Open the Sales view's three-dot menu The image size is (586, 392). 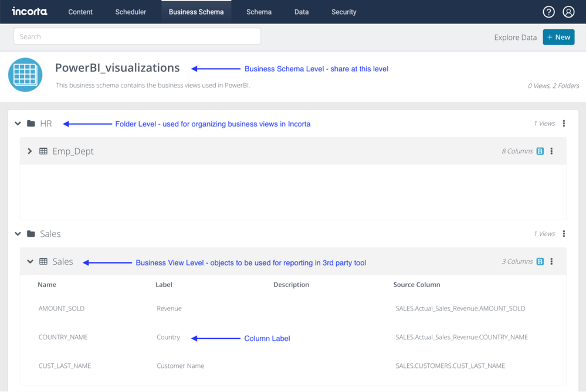pos(551,262)
